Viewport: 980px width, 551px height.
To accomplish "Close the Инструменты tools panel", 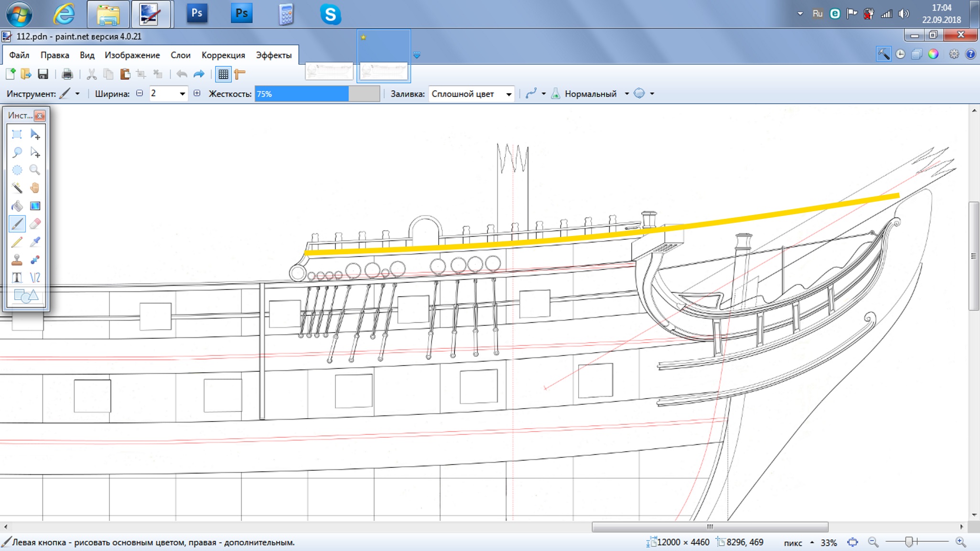I will pyautogui.click(x=40, y=116).
